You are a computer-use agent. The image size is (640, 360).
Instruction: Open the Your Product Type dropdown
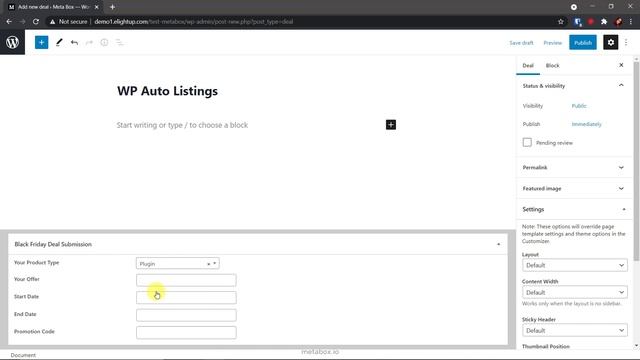(178, 264)
